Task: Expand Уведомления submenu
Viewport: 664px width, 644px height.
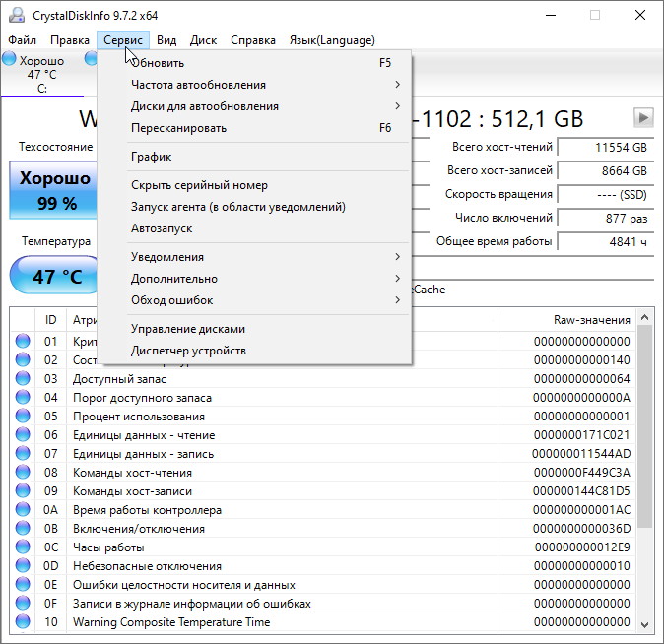Action: 254,257
